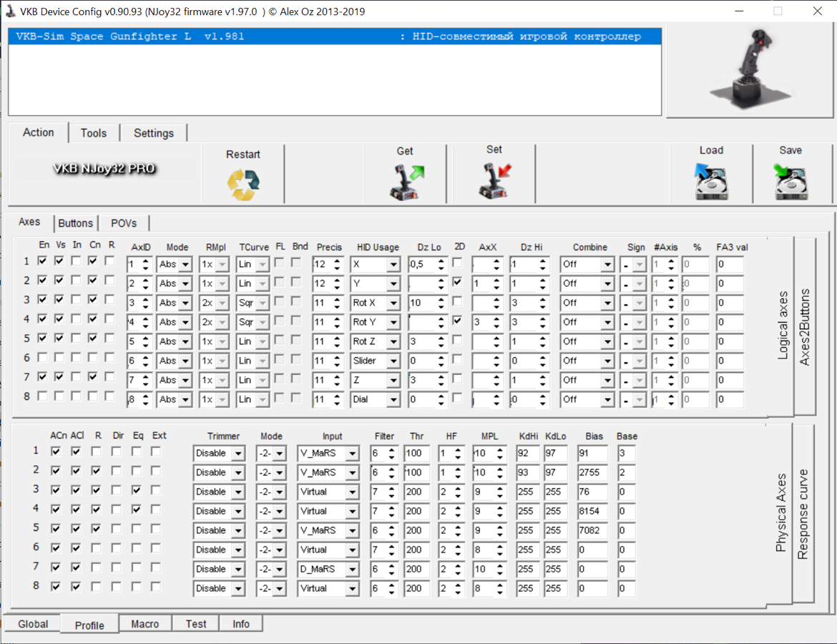
Task: Toggle Eq checkbox for physical axis 3
Action: (x=137, y=489)
